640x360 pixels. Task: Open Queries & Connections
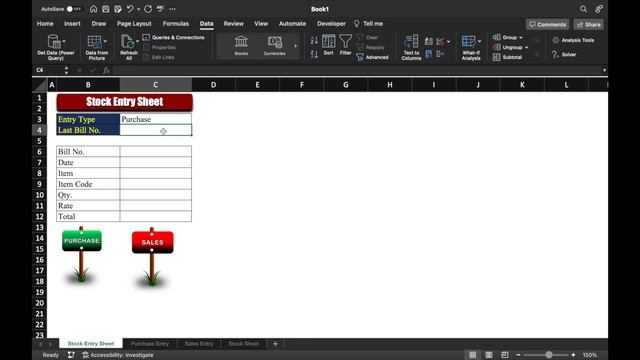pyautogui.click(x=174, y=38)
